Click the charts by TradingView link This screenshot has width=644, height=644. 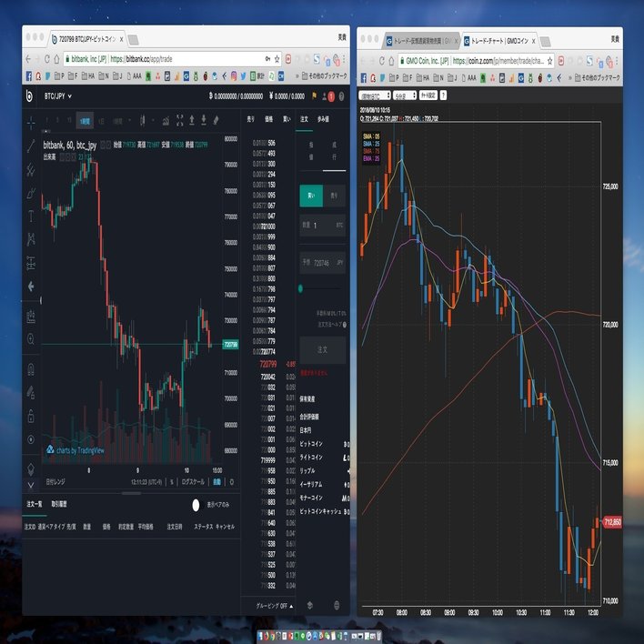point(75,450)
